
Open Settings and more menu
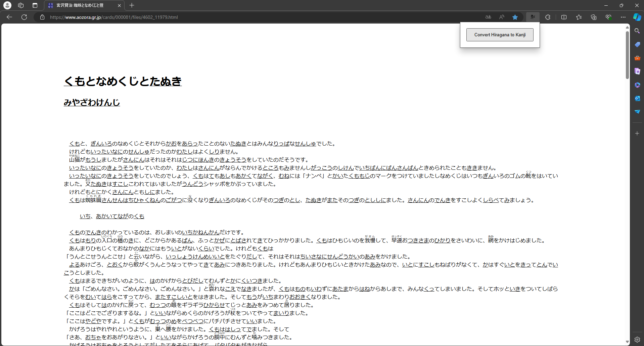point(623,17)
